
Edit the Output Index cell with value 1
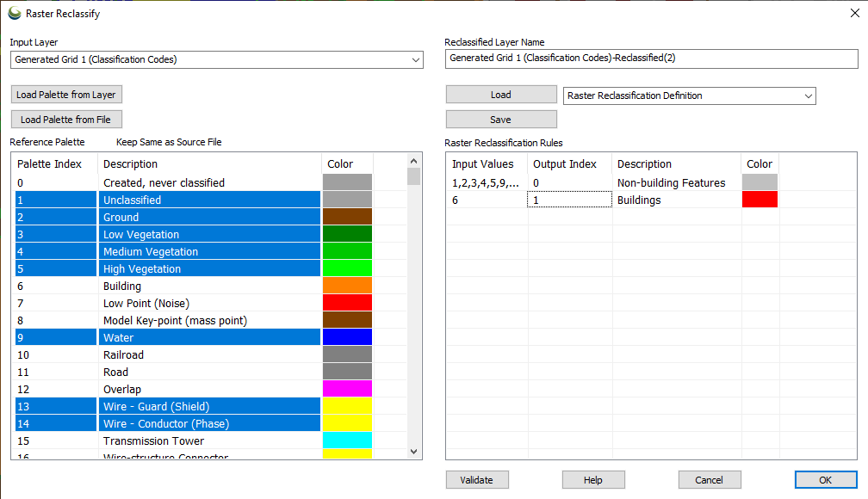570,200
